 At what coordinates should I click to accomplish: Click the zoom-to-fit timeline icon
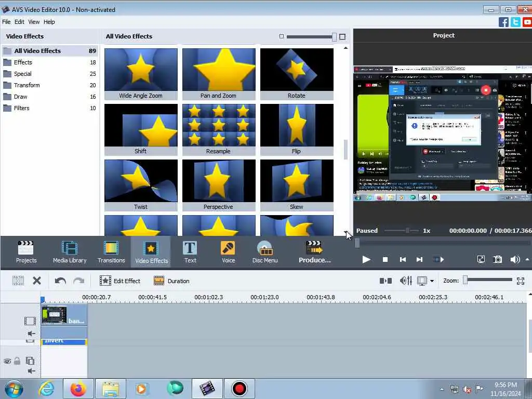pyautogui.click(x=521, y=281)
